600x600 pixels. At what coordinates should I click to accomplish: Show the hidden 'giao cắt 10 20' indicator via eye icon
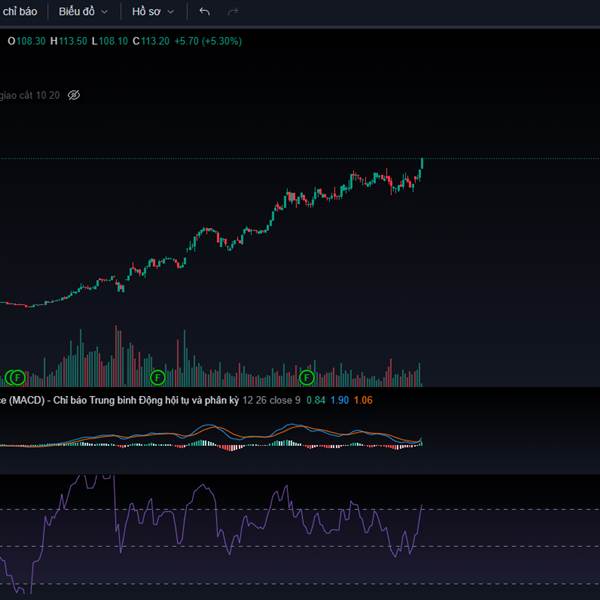pyautogui.click(x=74, y=95)
